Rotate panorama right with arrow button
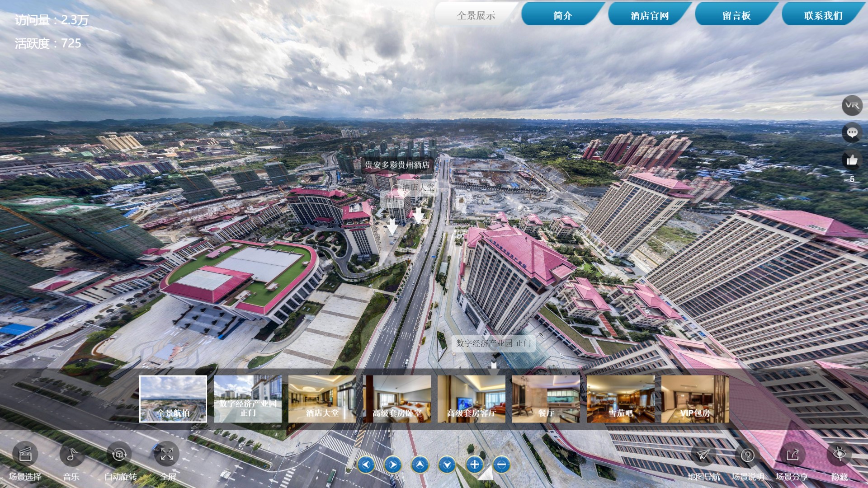 393,465
